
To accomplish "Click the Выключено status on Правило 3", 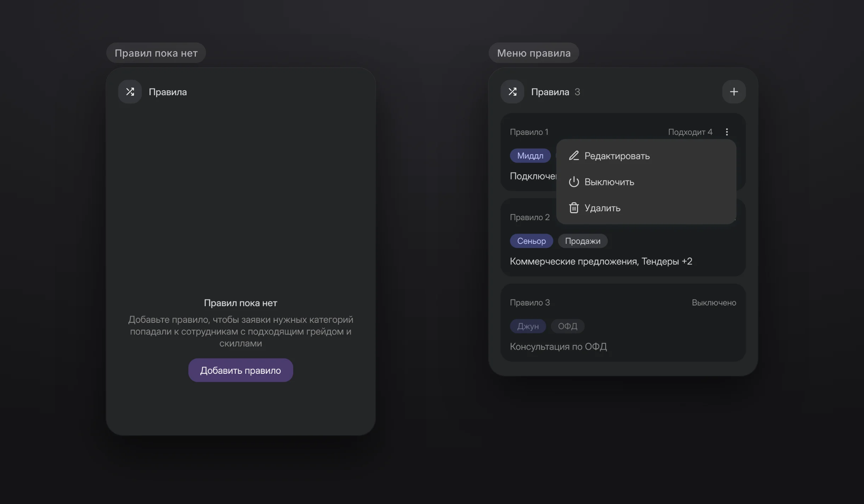I will pyautogui.click(x=714, y=303).
